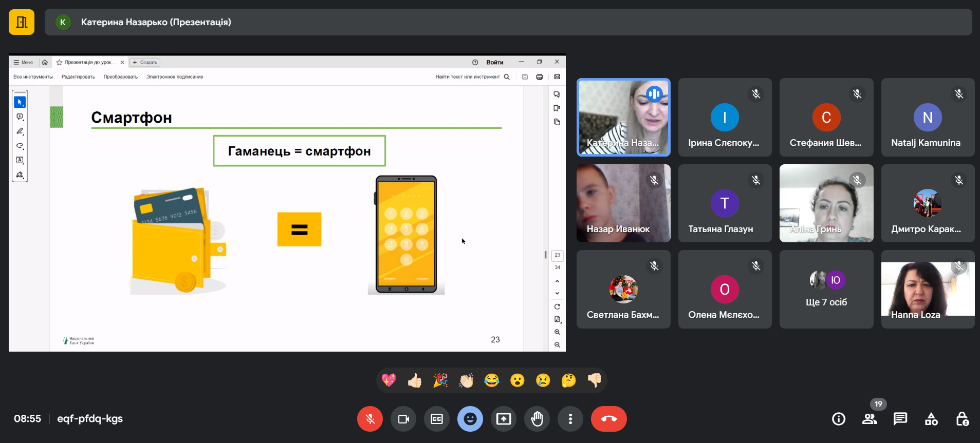The height and width of the screenshot is (443, 980).
Task: Open more options three-dot menu
Action: point(570,419)
